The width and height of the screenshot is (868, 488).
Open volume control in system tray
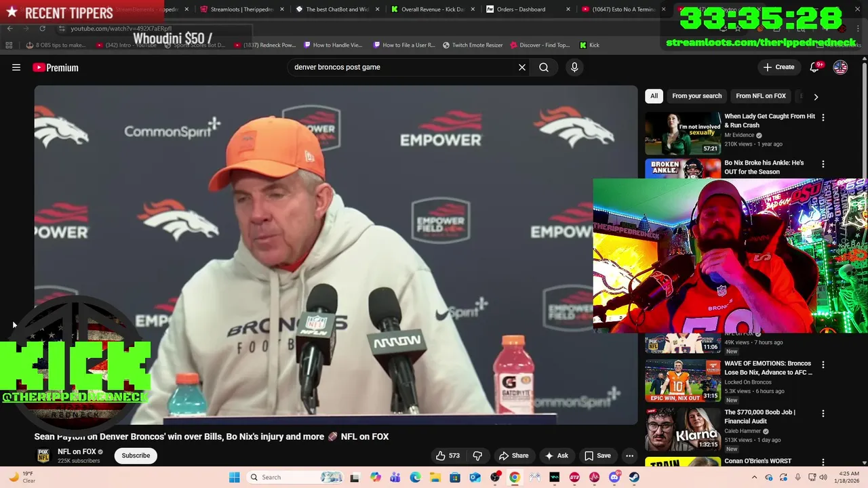tap(825, 477)
